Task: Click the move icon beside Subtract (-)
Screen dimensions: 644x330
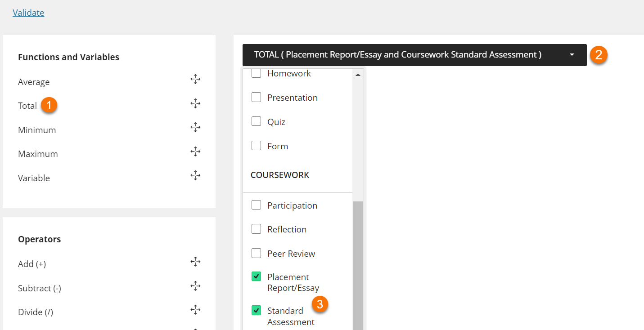Action: point(195,285)
